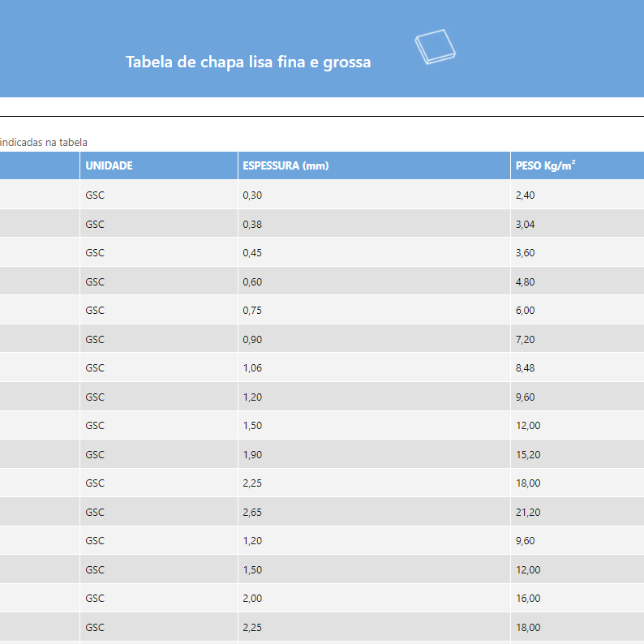
Task: Click the "indicadas na tabela" text
Action: coord(44,142)
